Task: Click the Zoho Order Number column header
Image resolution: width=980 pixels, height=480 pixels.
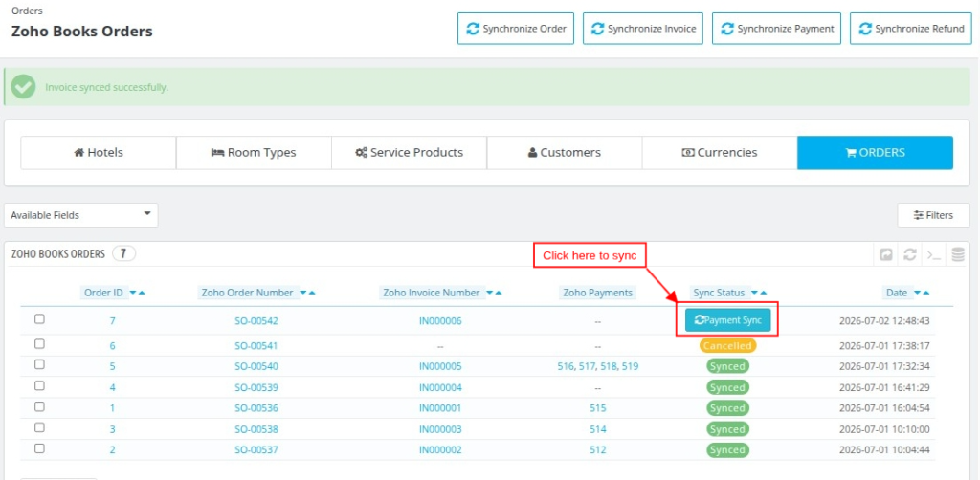Action: 248,293
